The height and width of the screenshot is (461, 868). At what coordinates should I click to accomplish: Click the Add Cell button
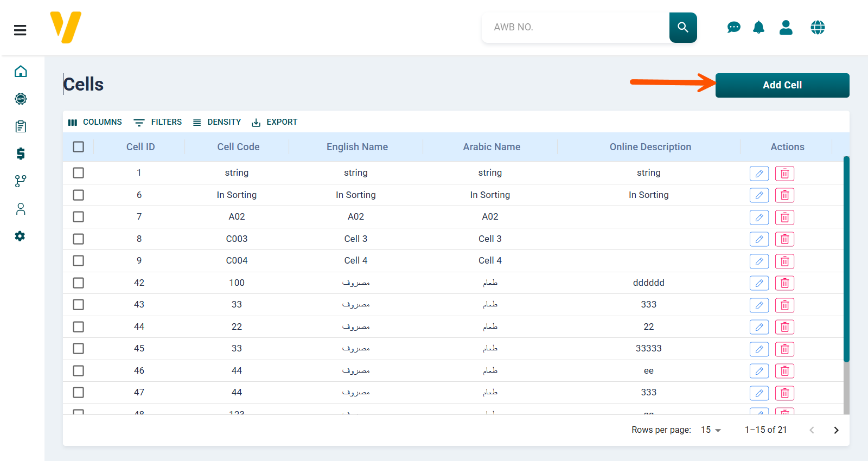click(x=782, y=85)
